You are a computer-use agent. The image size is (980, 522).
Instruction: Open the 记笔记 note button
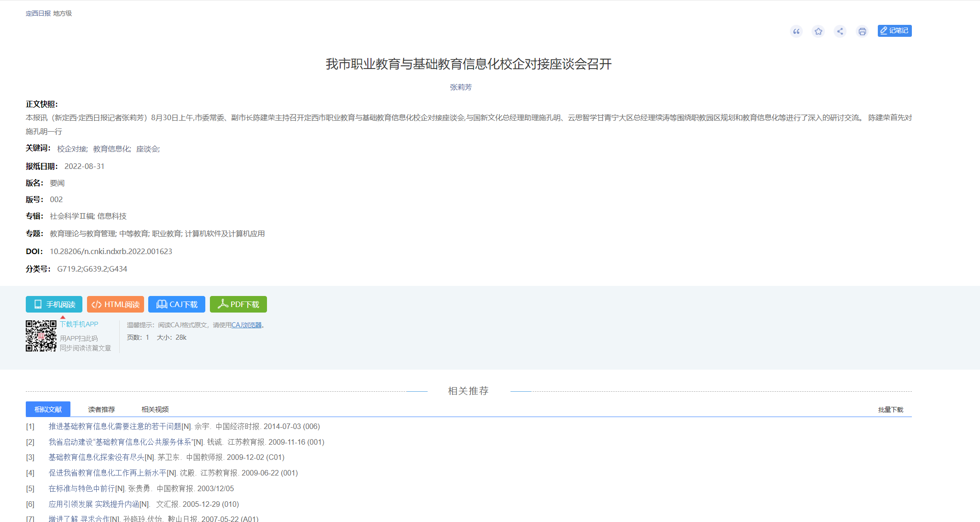(x=894, y=31)
